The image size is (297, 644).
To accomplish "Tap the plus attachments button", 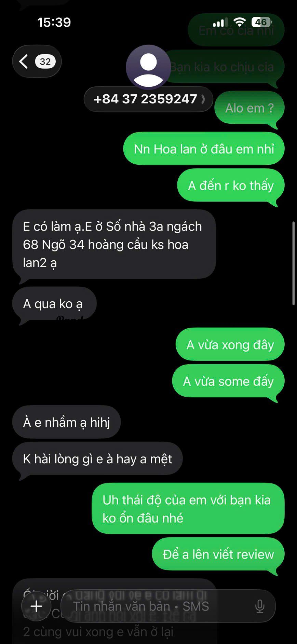I will click(36, 606).
